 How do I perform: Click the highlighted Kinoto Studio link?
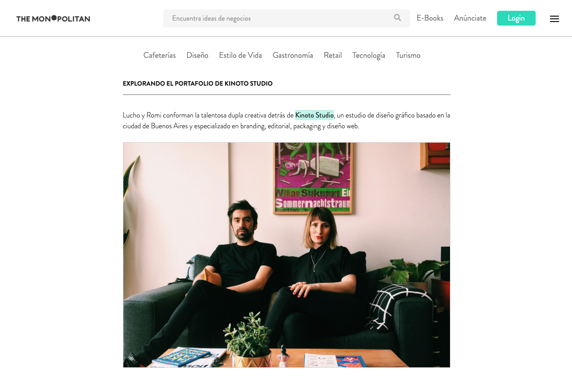click(x=314, y=115)
